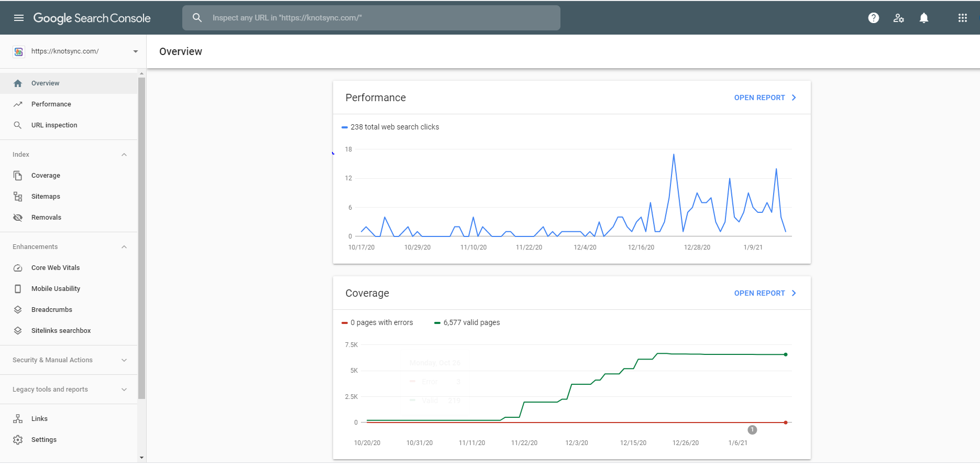Open the Coverage report link

pos(765,293)
